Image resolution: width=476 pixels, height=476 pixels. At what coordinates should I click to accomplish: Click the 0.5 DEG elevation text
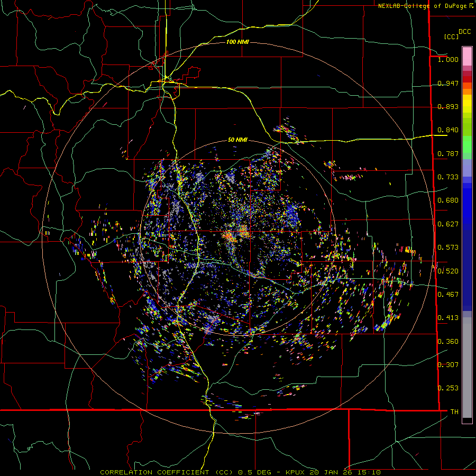255,472
